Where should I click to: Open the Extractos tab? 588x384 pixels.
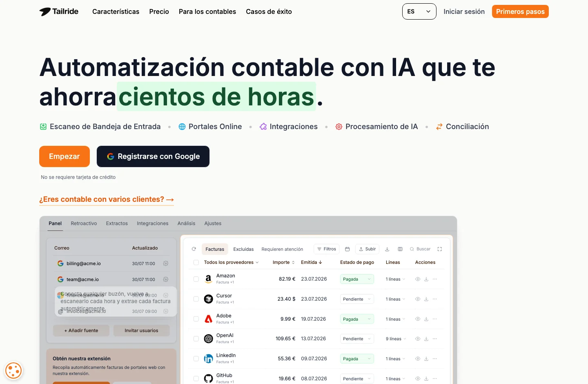117,223
